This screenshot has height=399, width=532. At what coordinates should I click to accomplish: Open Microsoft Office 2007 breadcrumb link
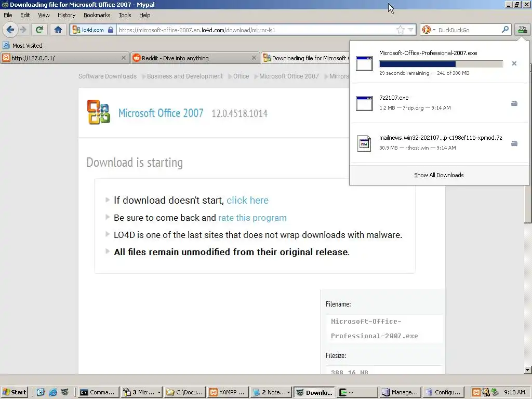289,76
